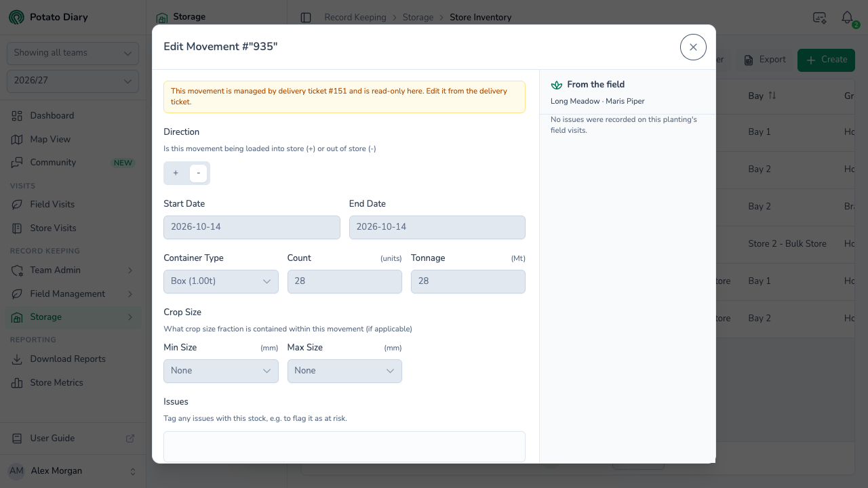Click the Count units field
Viewport: 868px width, 488px height.
[x=344, y=282]
